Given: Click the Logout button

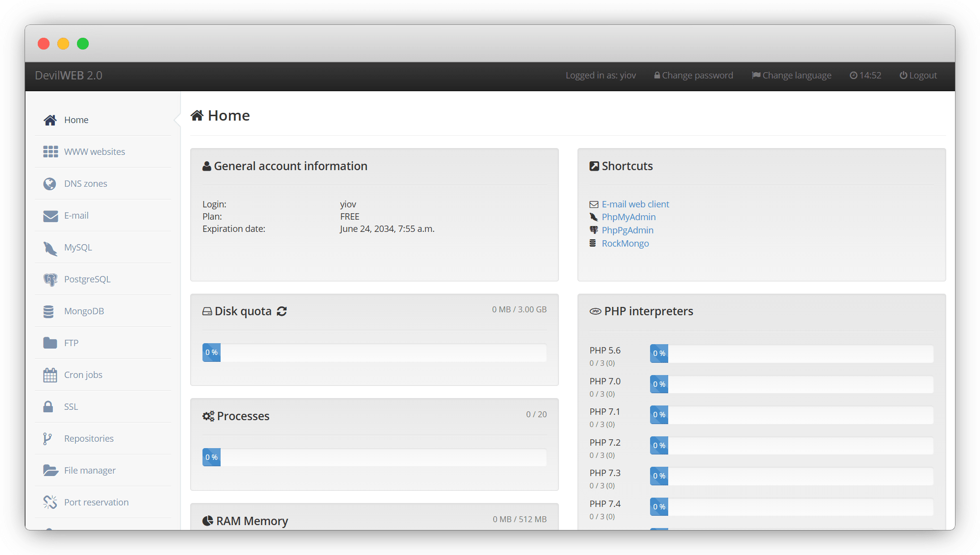Looking at the screenshot, I should pyautogui.click(x=918, y=76).
